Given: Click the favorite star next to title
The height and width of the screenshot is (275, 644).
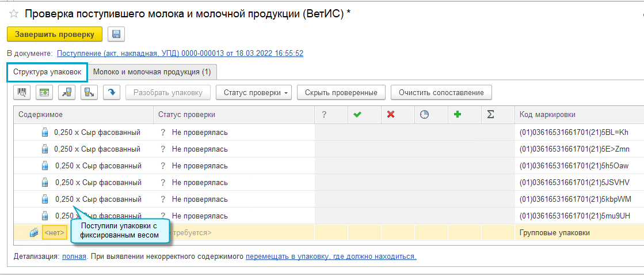Looking at the screenshot, I should pyautogui.click(x=14, y=14).
